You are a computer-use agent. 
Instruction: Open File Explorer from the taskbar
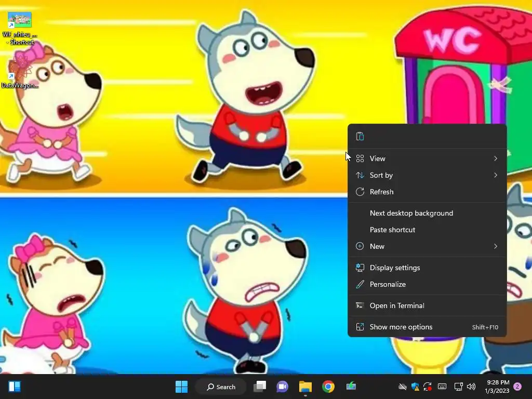pos(305,387)
